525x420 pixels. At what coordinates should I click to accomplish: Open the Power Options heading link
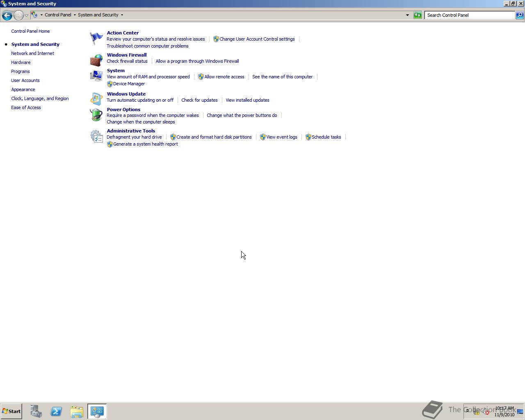[x=123, y=110]
